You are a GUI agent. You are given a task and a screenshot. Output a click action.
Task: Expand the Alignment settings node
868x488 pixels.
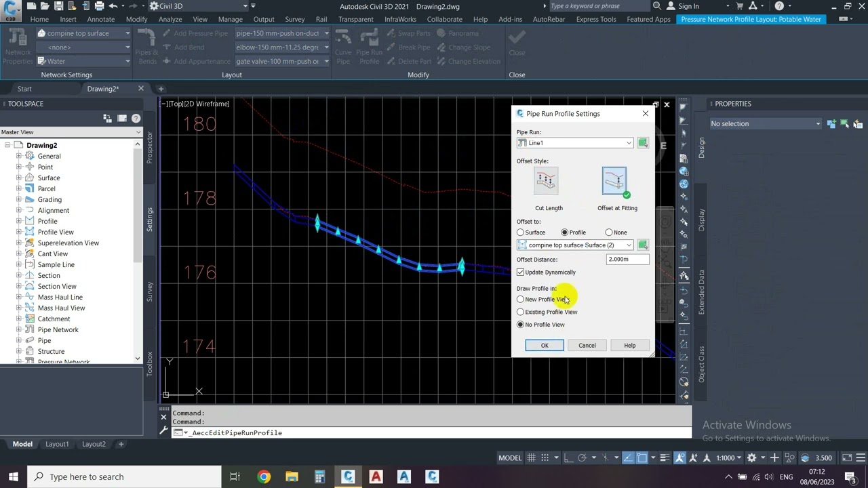tap(19, 210)
